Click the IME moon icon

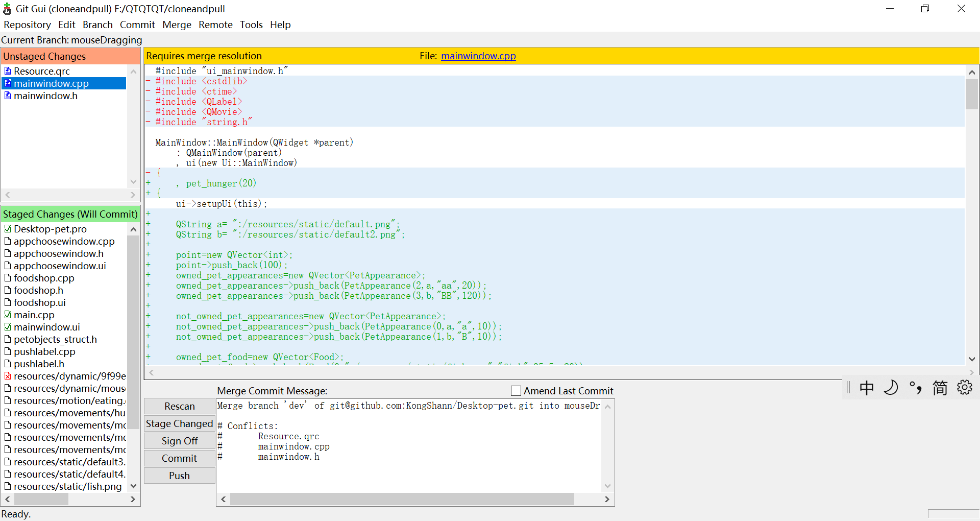[891, 388]
